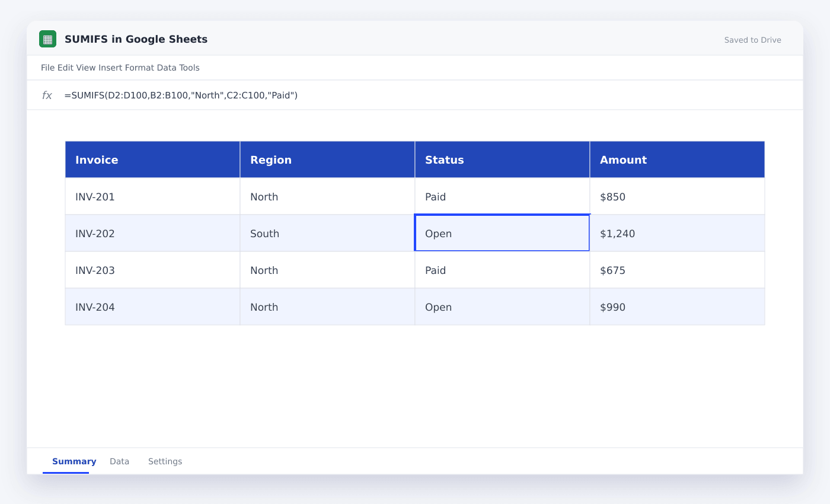830x504 pixels.
Task: Select the $850 amount cell
Action: tap(677, 196)
